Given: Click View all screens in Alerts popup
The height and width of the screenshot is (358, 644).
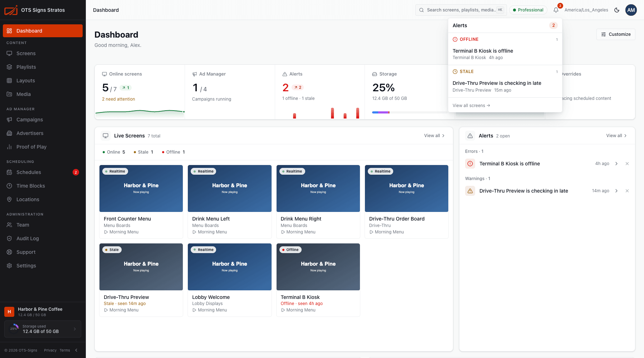Looking at the screenshot, I should [x=471, y=106].
